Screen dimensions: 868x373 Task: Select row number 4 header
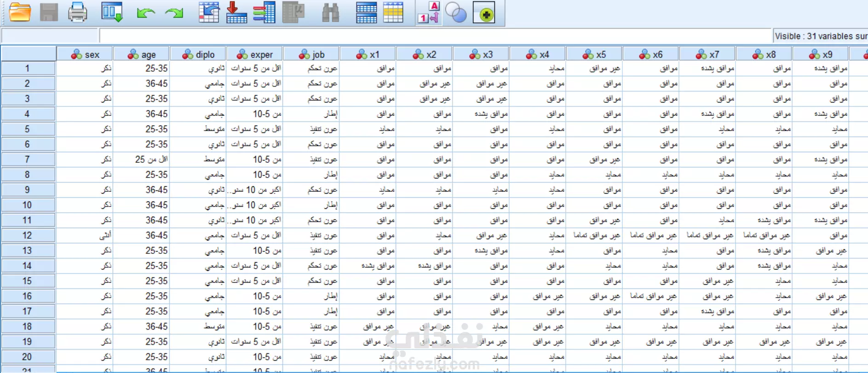28,114
